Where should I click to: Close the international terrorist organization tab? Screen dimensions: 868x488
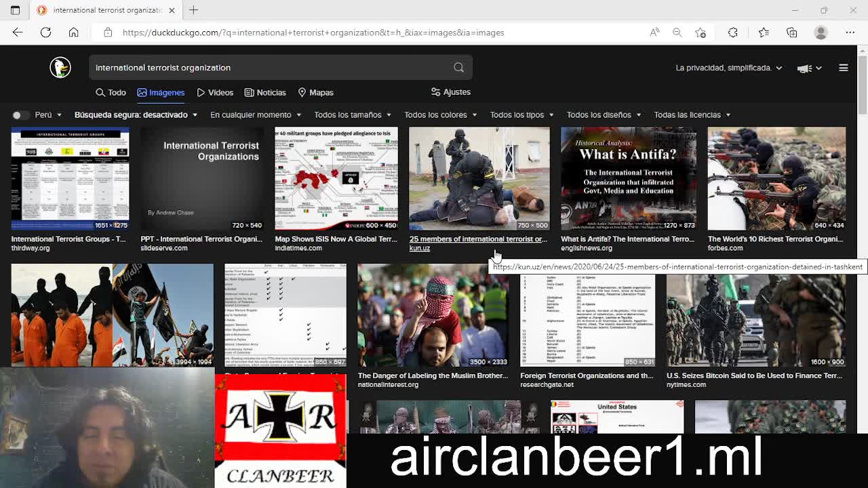tap(172, 10)
